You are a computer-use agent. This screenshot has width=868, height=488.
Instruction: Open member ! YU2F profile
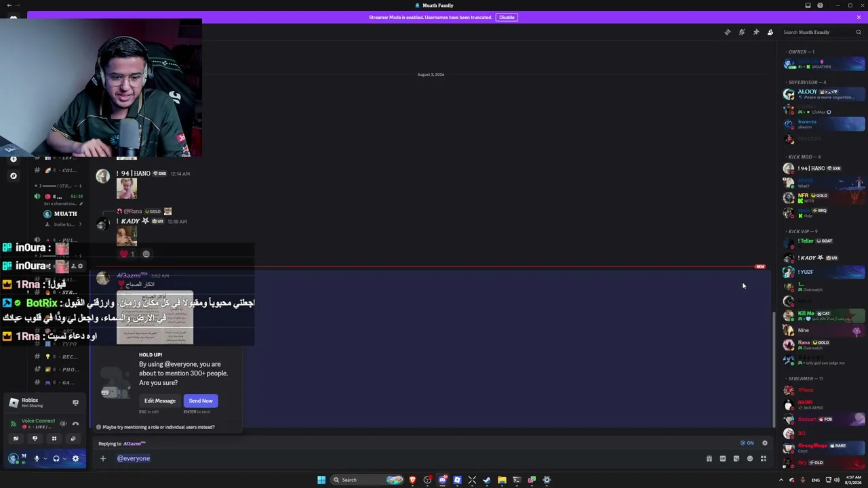coord(824,272)
